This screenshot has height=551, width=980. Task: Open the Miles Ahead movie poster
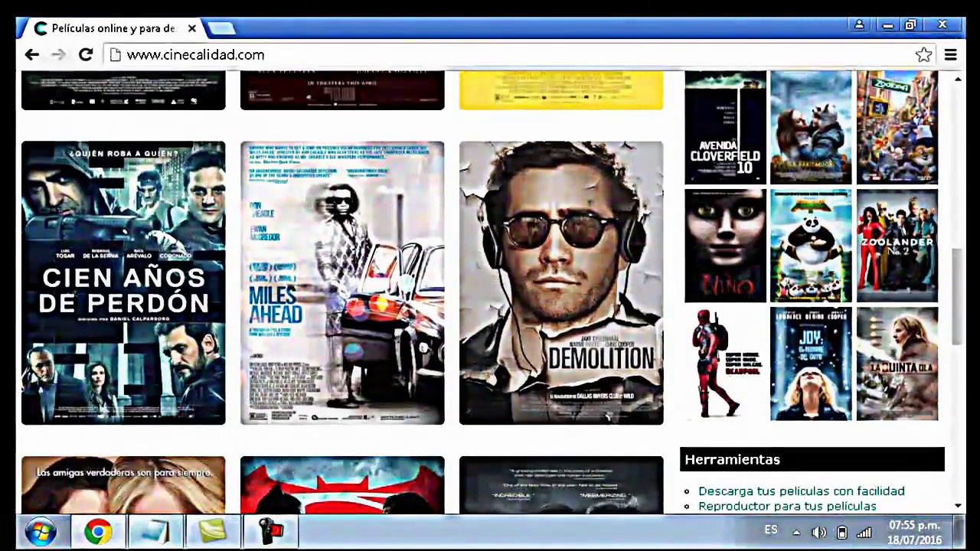[342, 282]
